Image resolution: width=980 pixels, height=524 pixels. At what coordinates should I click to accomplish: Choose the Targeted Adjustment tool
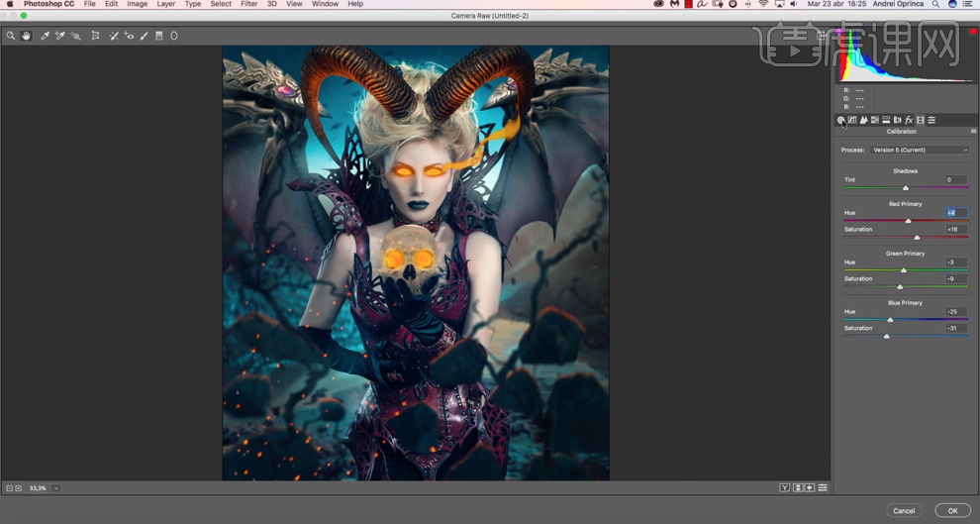click(x=75, y=36)
